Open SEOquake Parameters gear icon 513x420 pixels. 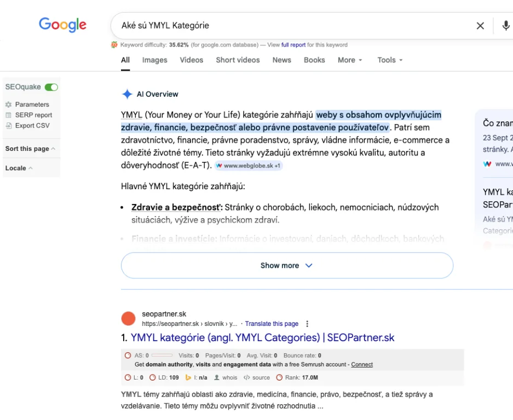pos(8,104)
